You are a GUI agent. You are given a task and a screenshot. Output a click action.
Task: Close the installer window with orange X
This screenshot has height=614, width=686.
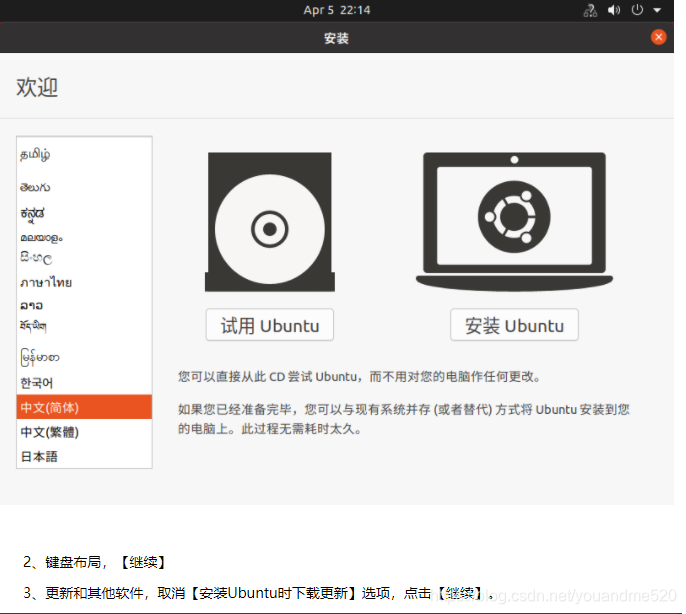click(x=658, y=37)
